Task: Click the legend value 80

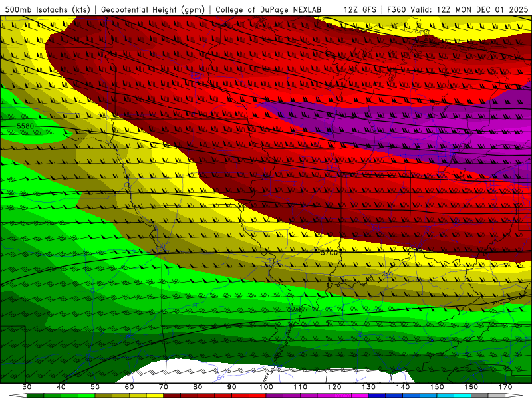Action: coord(198,387)
